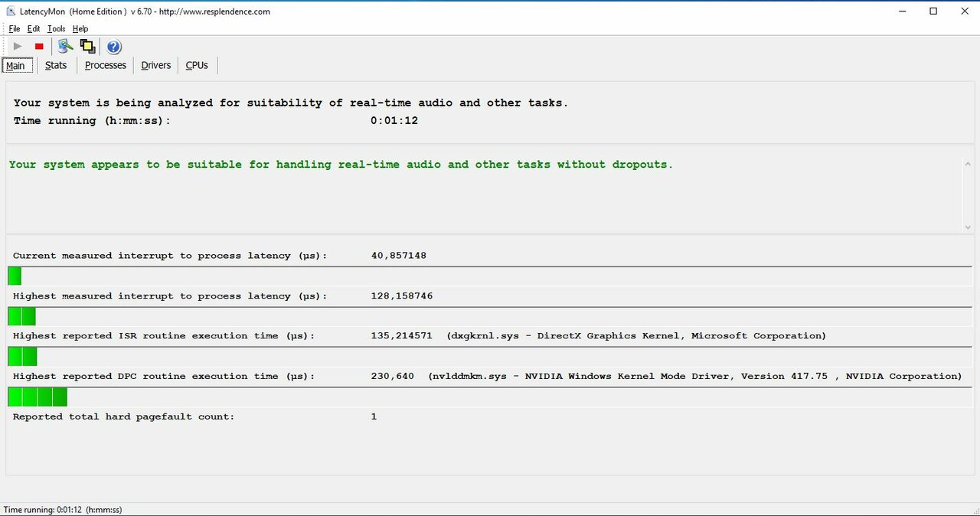Switch to the Stats tab
The image size is (980, 516).
(56, 66)
